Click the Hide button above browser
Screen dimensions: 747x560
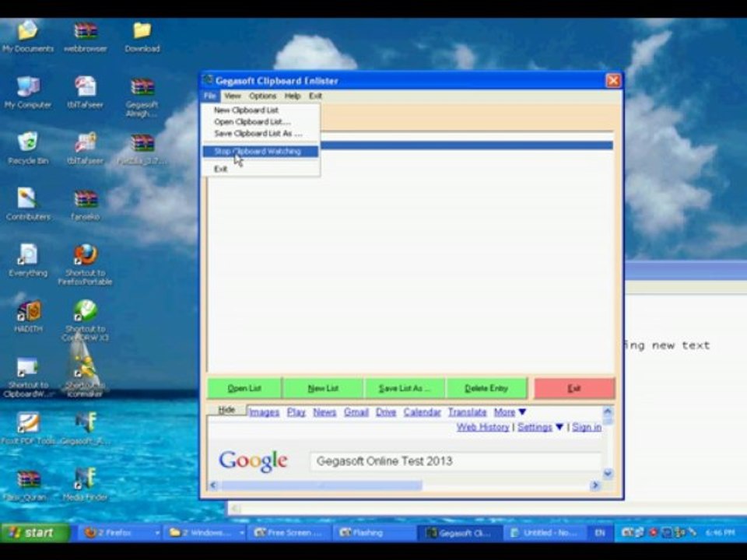point(226,410)
